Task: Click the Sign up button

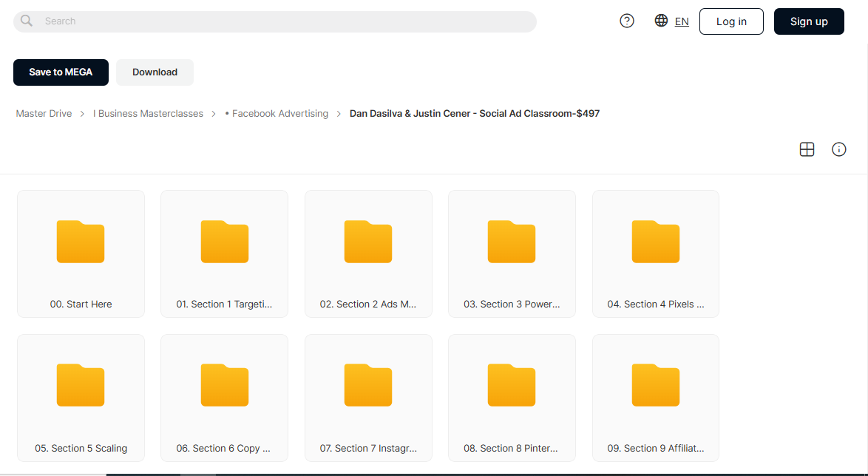Action: pos(809,21)
